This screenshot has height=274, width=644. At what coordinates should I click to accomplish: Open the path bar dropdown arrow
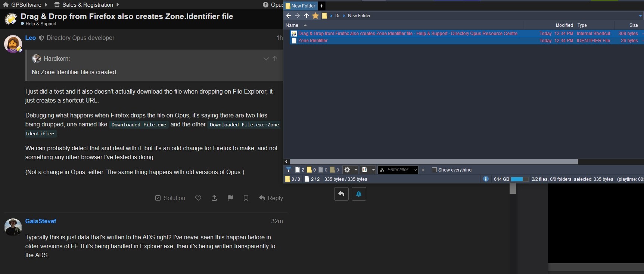click(641, 16)
